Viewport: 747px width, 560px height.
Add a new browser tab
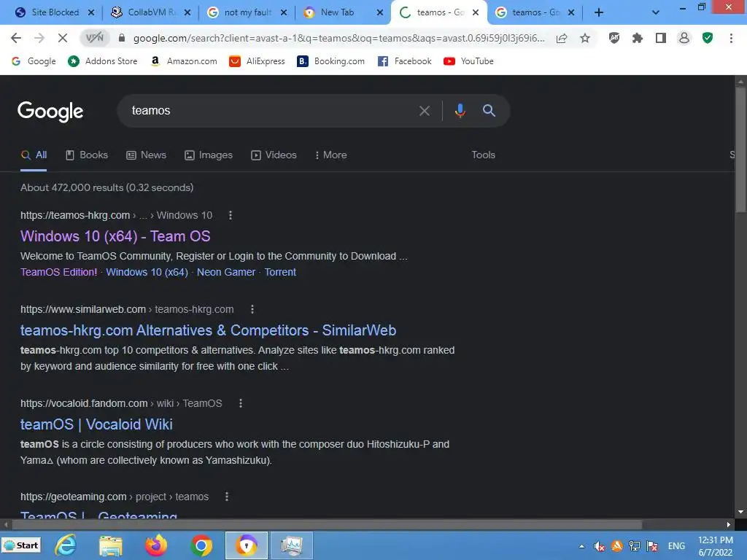599,12
